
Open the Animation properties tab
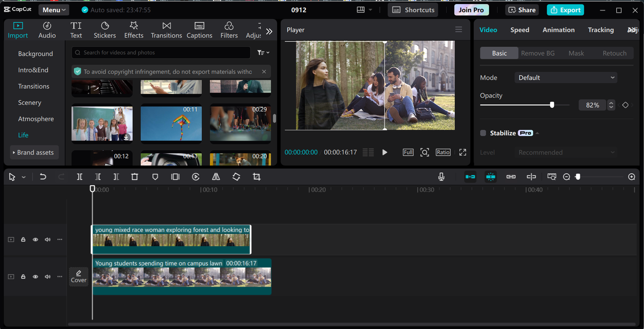[x=558, y=30]
